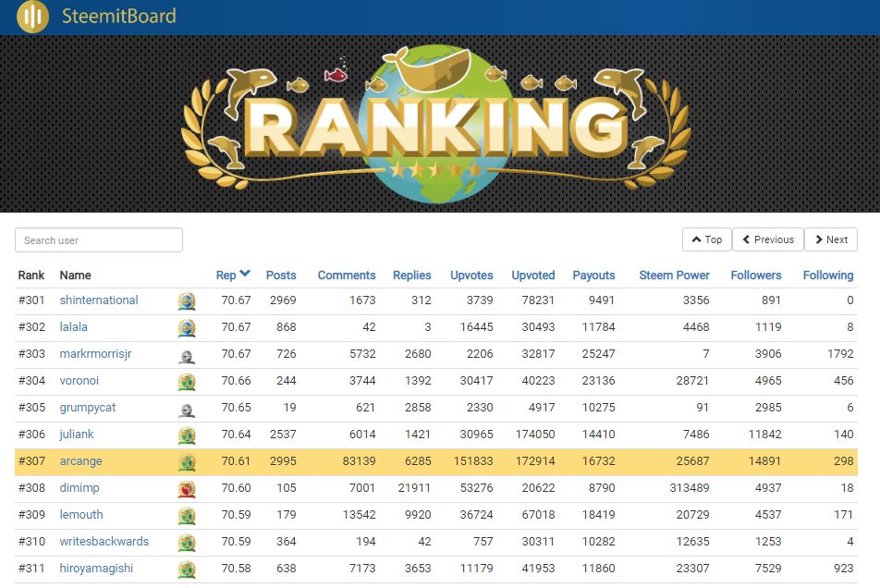Open grumpycat user profile
The height and width of the screenshot is (588, 880).
coord(88,408)
